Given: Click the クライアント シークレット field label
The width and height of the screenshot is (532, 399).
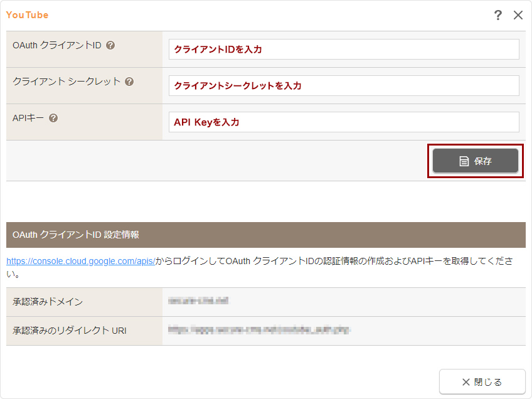Looking at the screenshot, I should tap(66, 82).
